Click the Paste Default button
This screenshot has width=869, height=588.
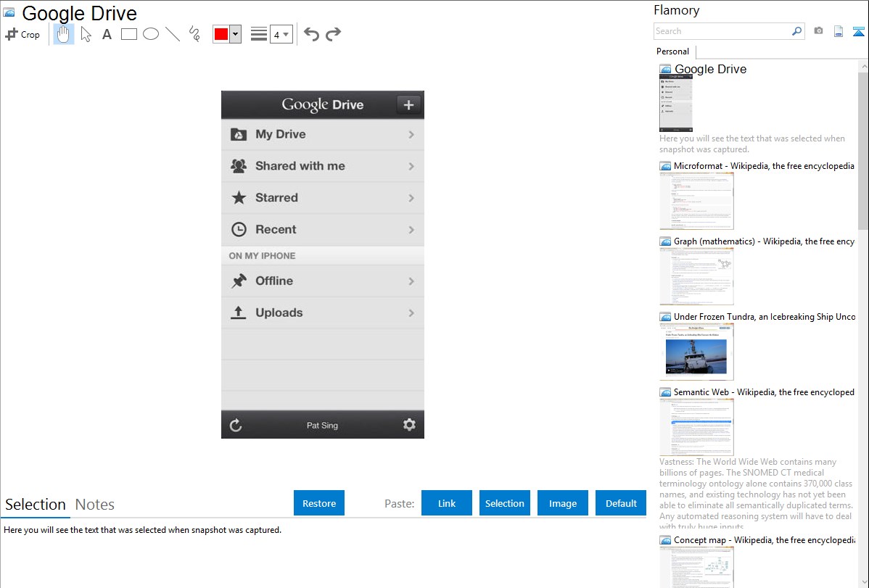pyautogui.click(x=621, y=503)
